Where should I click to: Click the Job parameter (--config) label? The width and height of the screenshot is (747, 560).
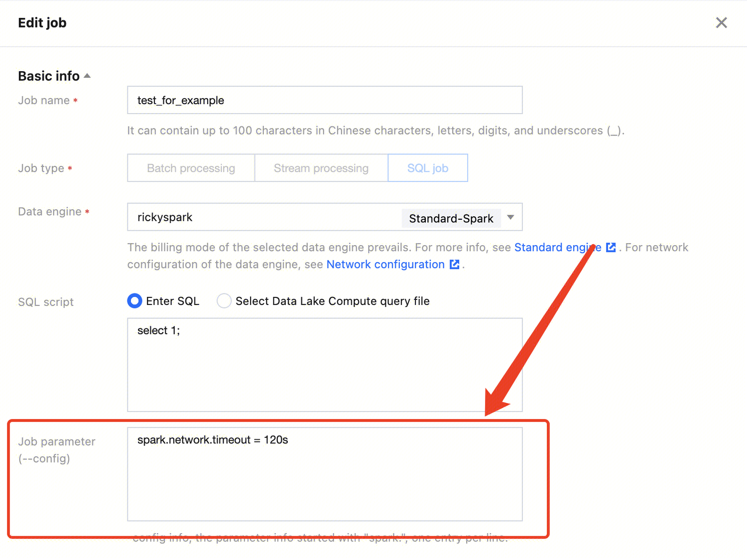pyautogui.click(x=56, y=449)
